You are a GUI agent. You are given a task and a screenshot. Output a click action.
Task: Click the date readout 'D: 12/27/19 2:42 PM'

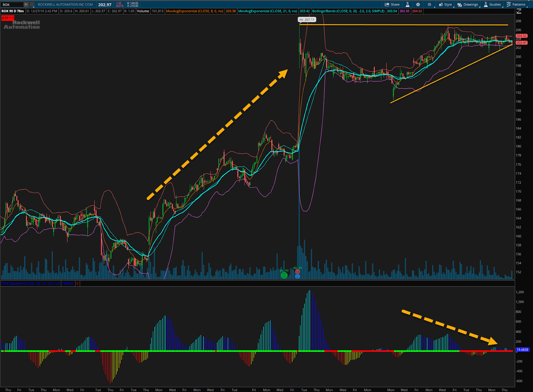[x=42, y=11]
